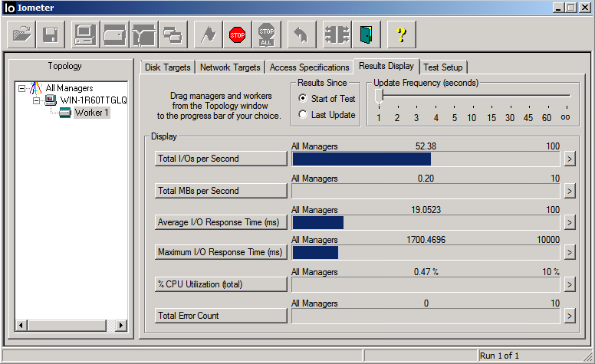Collapse the WIN-1R60TTGLQ manager node

tap(37, 100)
